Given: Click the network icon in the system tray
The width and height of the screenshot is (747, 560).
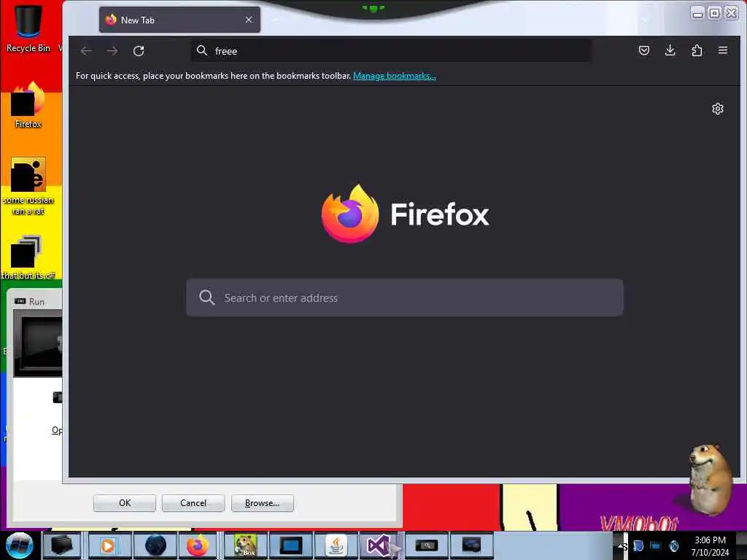Looking at the screenshot, I should coord(656,546).
